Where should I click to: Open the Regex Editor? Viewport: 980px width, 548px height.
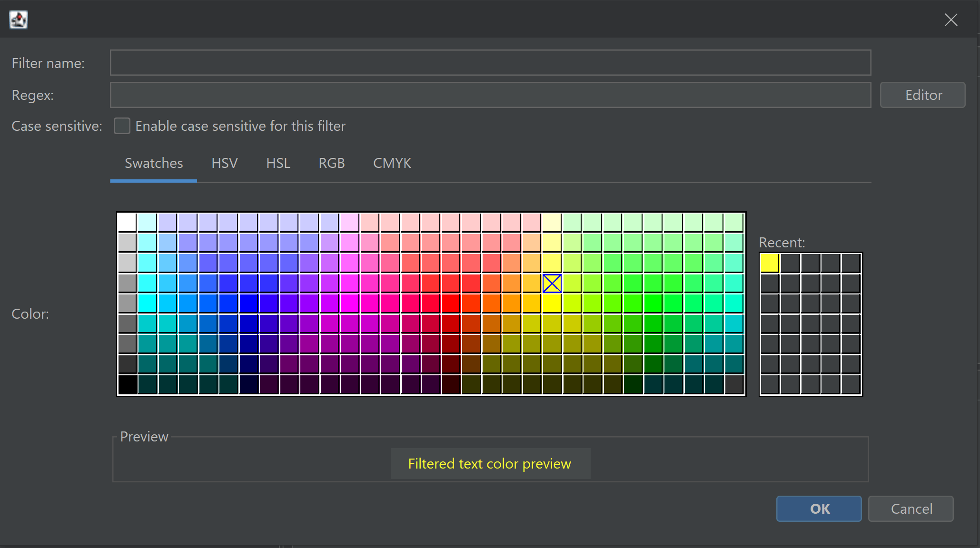[922, 95]
